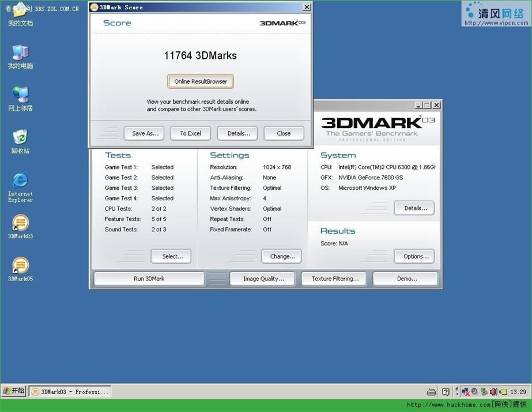The height and width of the screenshot is (412, 532).
Task: Click Change... under Settings
Action: pyautogui.click(x=282, y=256)
